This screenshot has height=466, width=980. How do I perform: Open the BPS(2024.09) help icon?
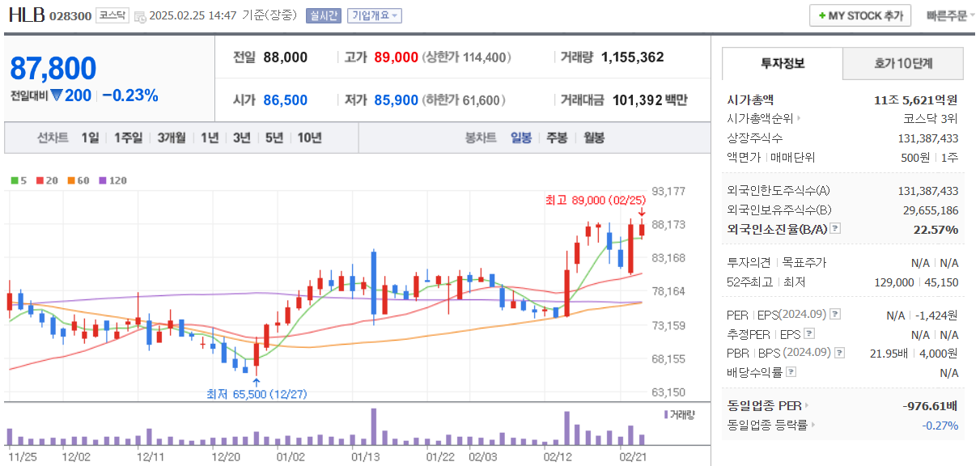[x=838, y=352]
